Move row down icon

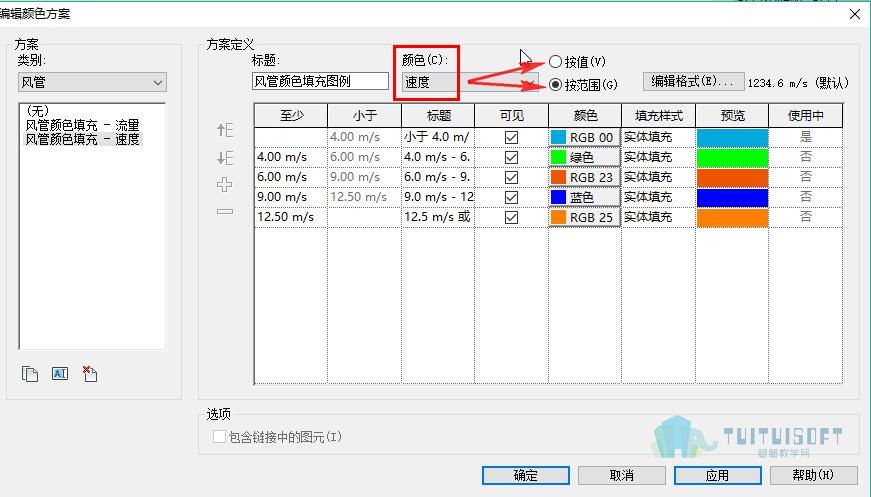click(225, 158)
